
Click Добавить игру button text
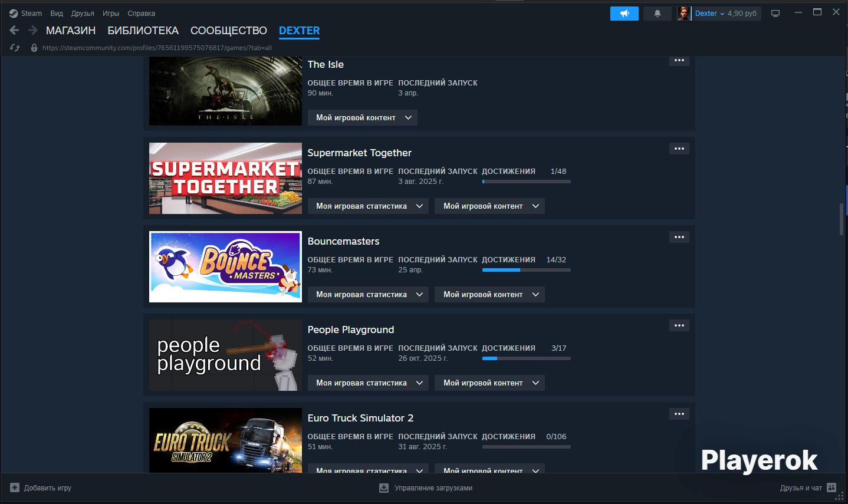pyautogui.click(x=48, y=488)
